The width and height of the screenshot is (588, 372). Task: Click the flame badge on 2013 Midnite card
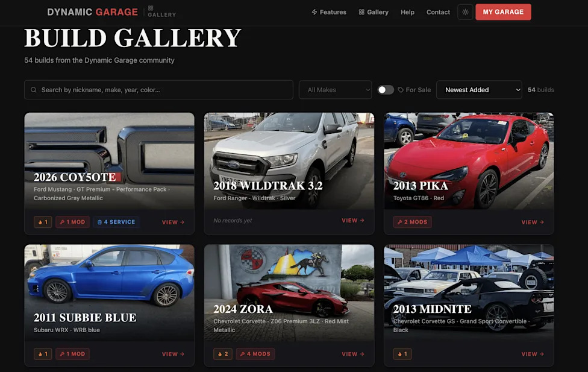point(402,353)
